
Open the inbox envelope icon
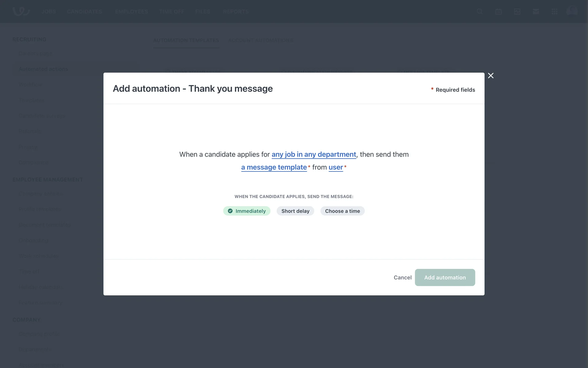coord(536,12)
